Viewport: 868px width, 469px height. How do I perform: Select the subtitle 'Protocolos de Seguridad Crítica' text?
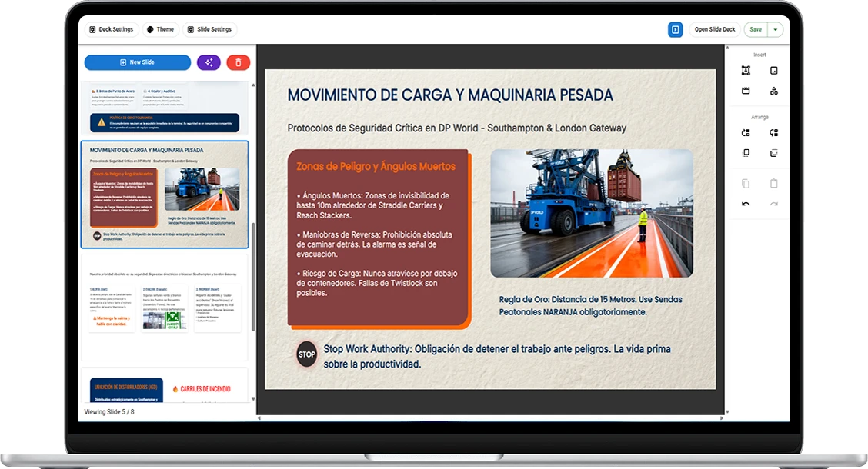pos(456,128)
